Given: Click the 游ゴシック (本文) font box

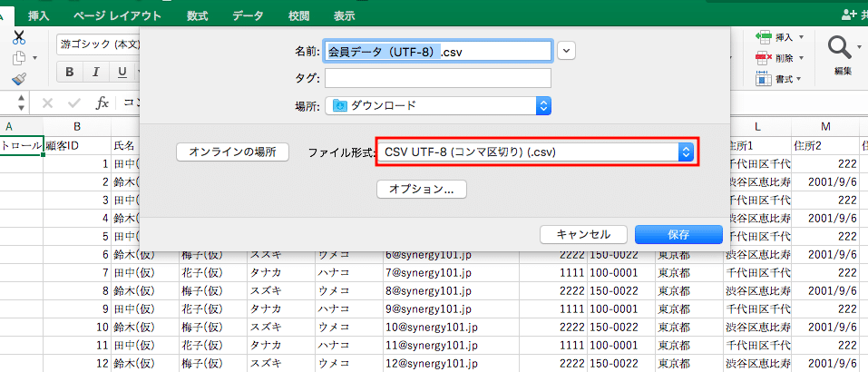Looking at the screenshot, I should [98, 44].
